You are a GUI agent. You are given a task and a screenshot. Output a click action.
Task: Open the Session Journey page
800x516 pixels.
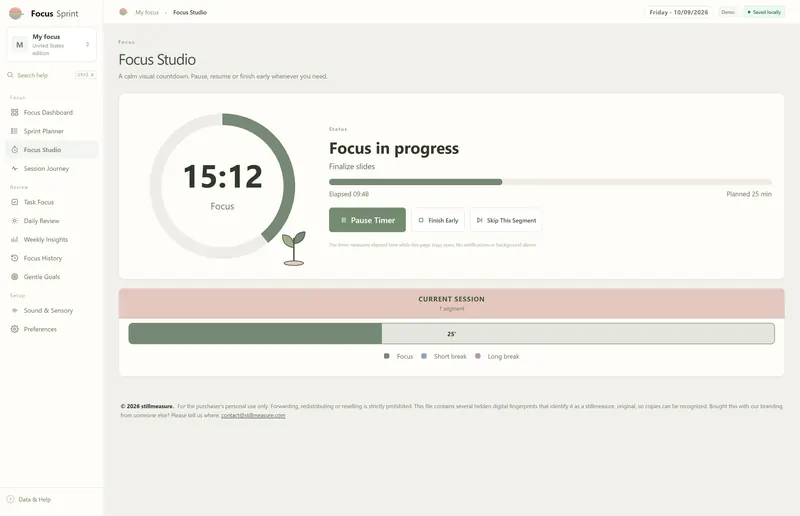point(52,168)
